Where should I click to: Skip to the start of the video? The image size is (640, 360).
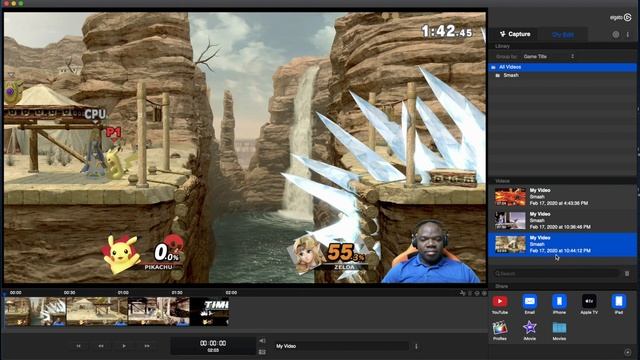pos(78,346)
